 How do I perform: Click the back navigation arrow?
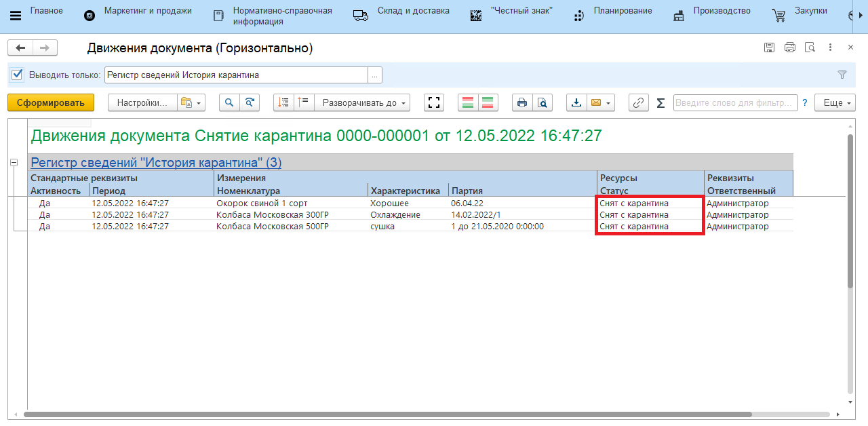click(x=20, y=47)
